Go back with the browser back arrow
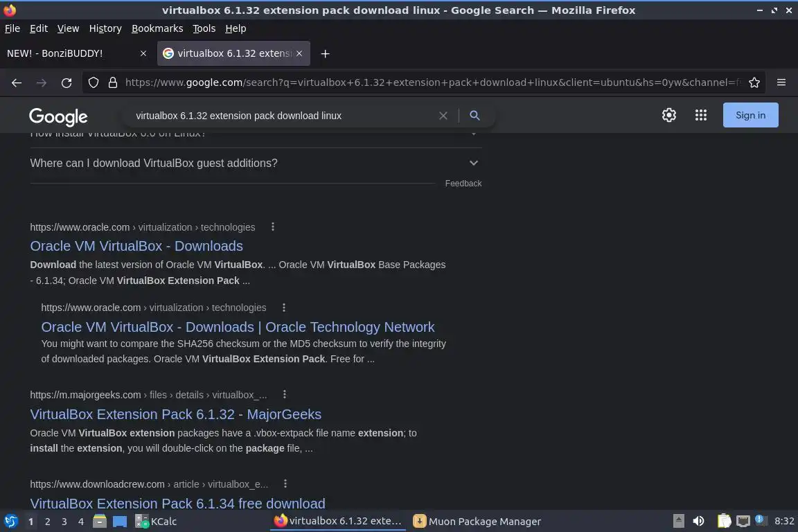 [x=17, y=82]
